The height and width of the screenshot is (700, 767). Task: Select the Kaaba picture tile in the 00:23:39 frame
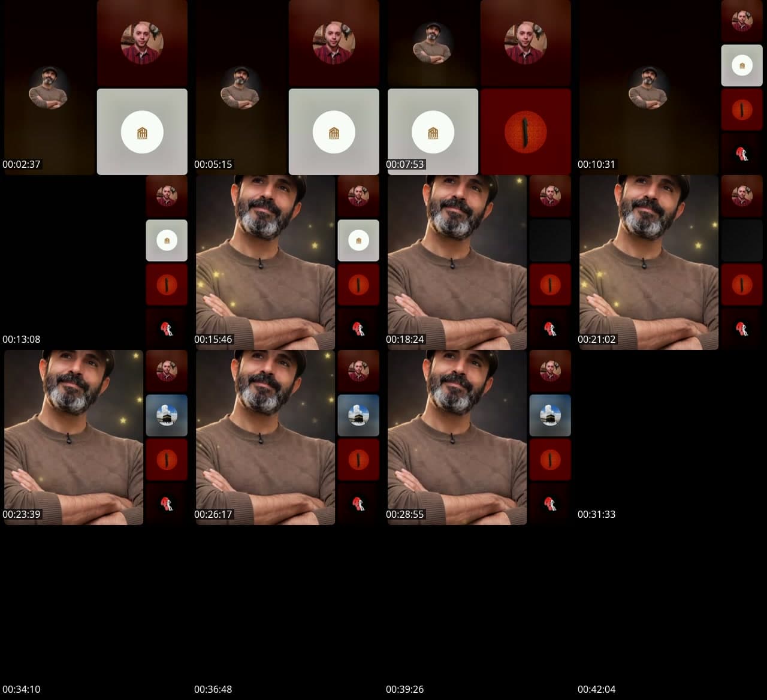167,415
